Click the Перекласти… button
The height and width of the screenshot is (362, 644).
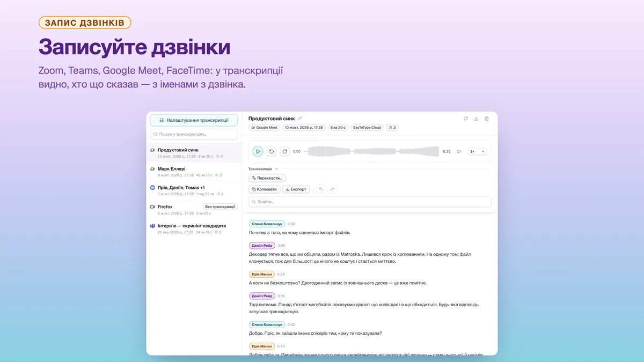pos(267,178)
